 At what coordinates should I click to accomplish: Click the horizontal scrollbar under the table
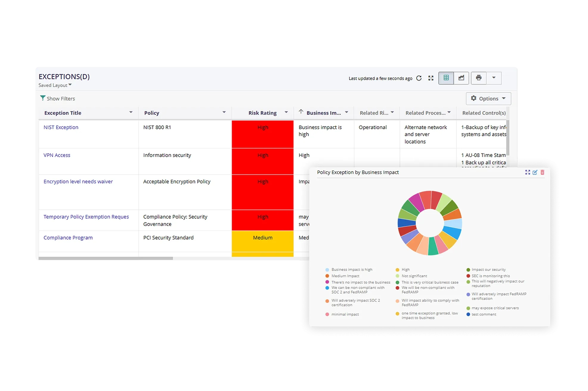pyautogui.click(x=106, y=258)
